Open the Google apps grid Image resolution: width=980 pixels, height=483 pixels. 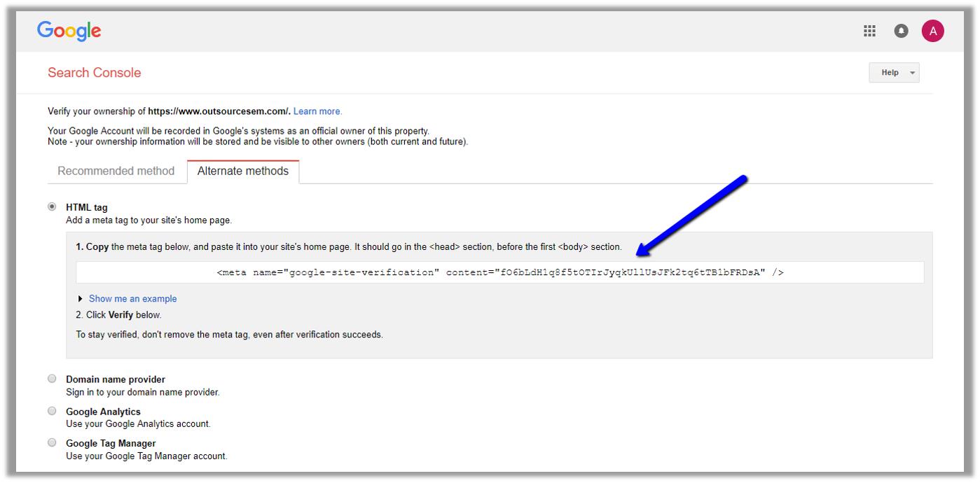click(870, 31)
